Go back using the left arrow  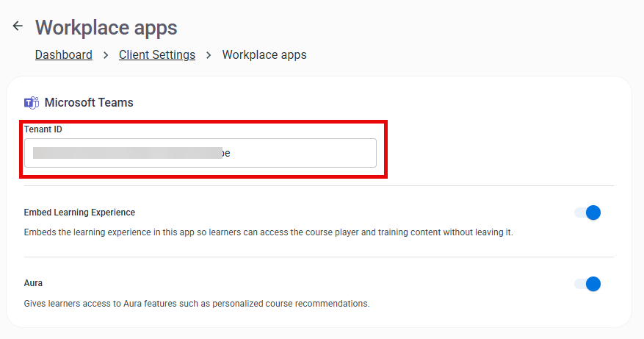tap(17, 26)
